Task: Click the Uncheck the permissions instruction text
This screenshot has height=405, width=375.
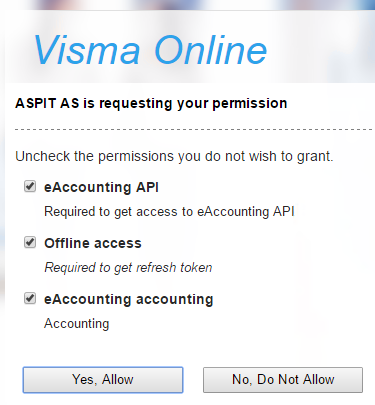Action: tap(174, 156)
